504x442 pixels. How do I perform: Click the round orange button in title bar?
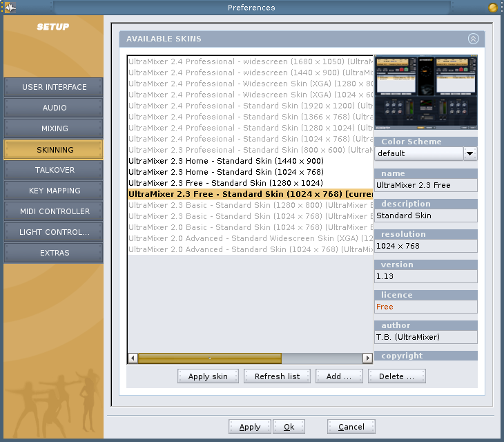point(492,8)
